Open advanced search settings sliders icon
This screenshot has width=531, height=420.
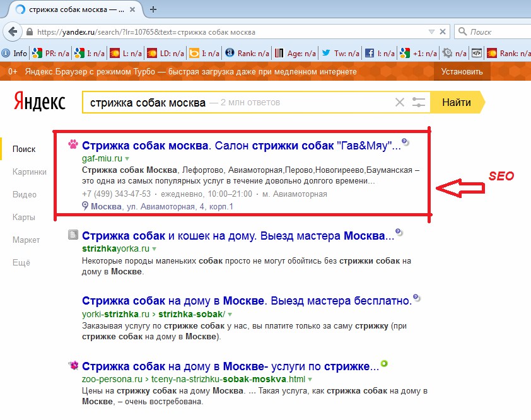pyautogui.click(x=419, y=102)
